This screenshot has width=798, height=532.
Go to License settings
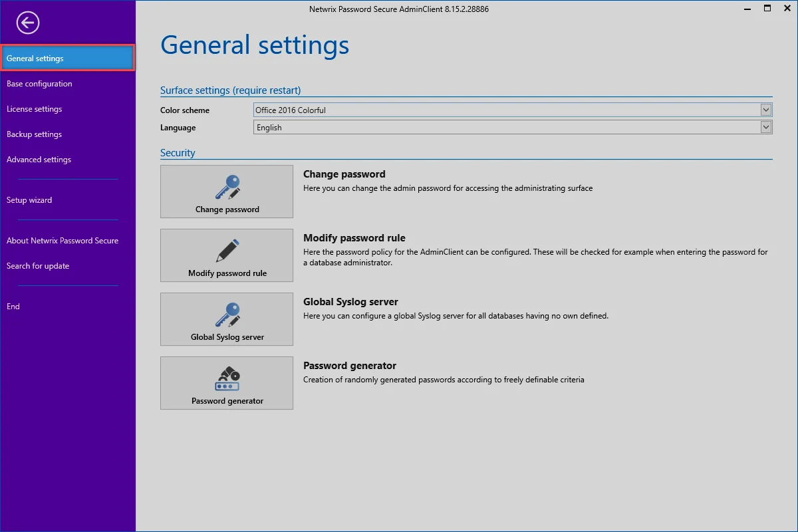[68, 109]
